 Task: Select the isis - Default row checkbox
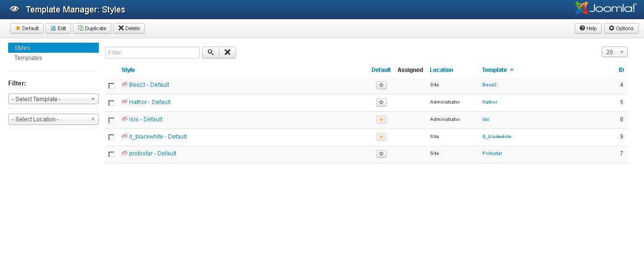point(111,120)
